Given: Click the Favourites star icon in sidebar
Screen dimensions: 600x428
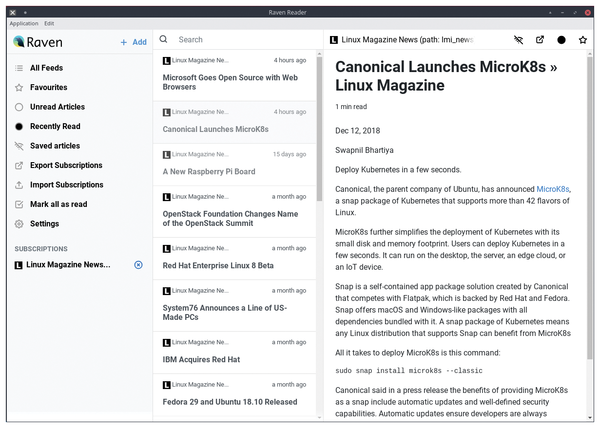Looking at the screenshot, I should (x=19, y=88).
